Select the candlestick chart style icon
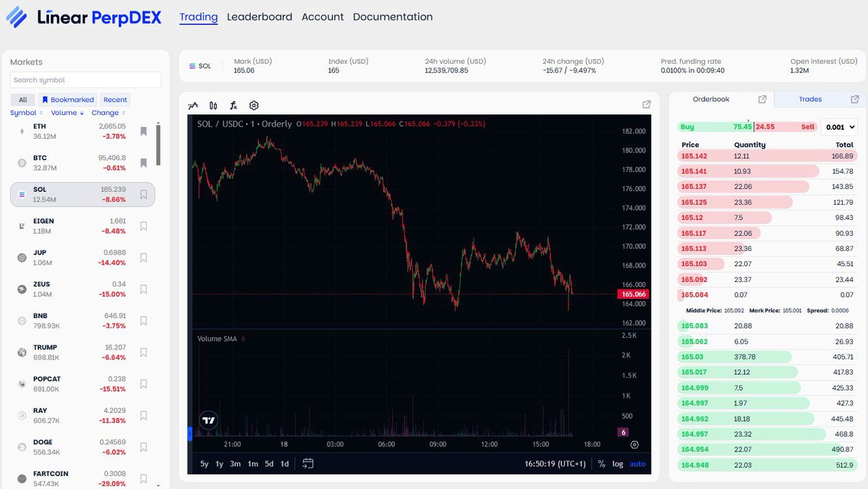The height and width of the screenshot is (489, 868). (213, 106)
